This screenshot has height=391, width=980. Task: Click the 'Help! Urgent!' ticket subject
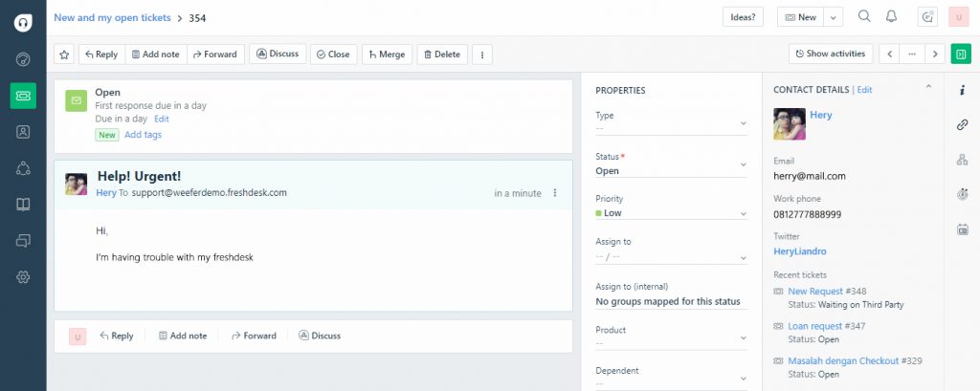click(139, 177)
